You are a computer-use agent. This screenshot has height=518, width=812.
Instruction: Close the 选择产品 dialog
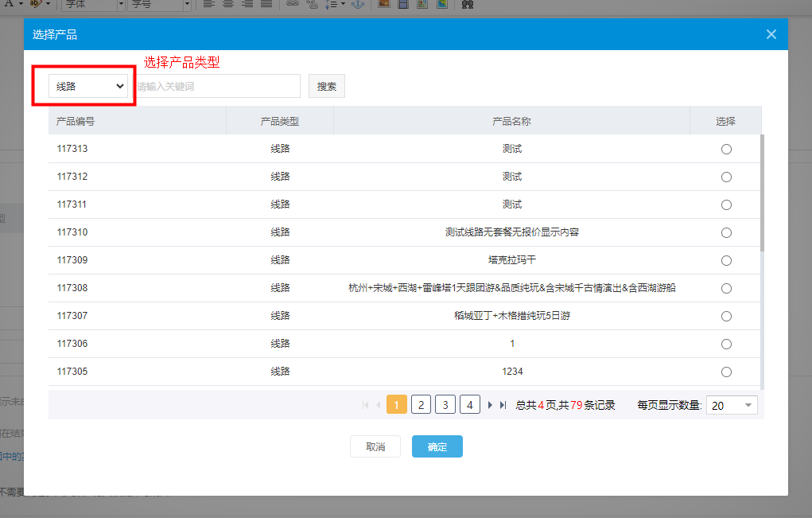pos(771,34)
